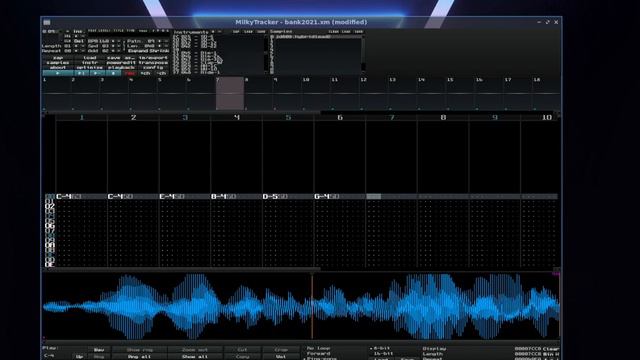Click the cursor cell in channel 7
Screen dimensions: 640x360
click(373, 197)
